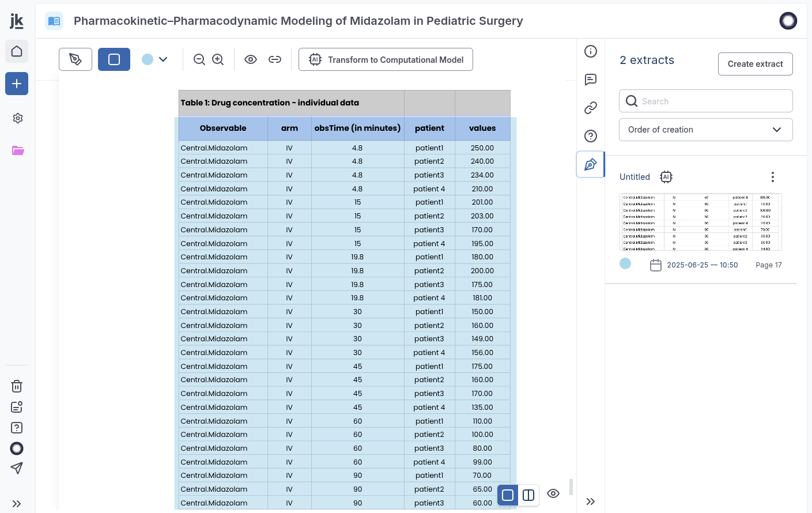Screen dimensions: 812x513
Task: Select the pen drawing tool
Action: (75, 59)
